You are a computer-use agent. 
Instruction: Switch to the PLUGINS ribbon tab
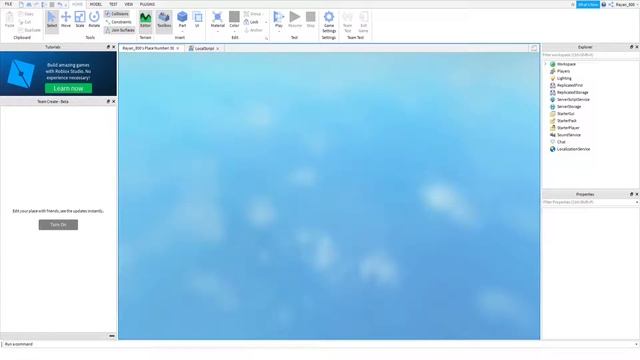(x=147, y=4)
